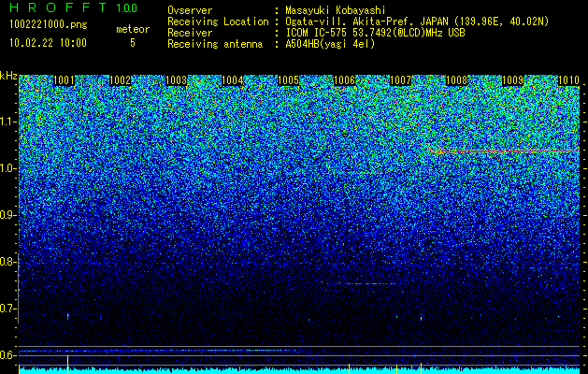Click the 1002 time marker
This screenshot has width=588, height=374.
(x=120, y=80)
